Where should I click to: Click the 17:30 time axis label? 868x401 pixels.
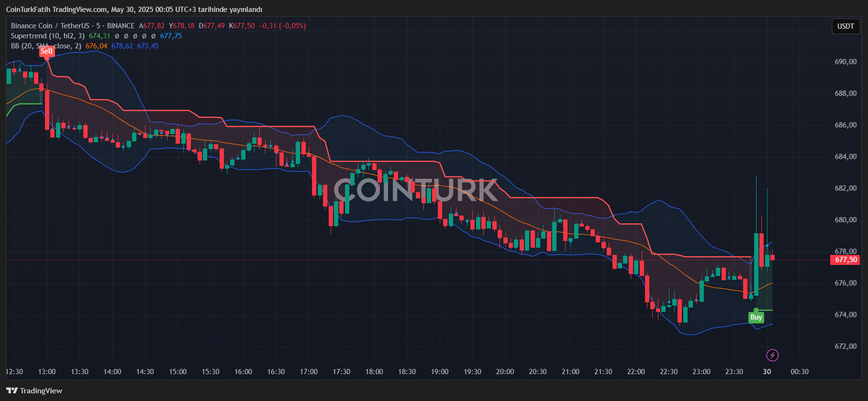point(341,372)
